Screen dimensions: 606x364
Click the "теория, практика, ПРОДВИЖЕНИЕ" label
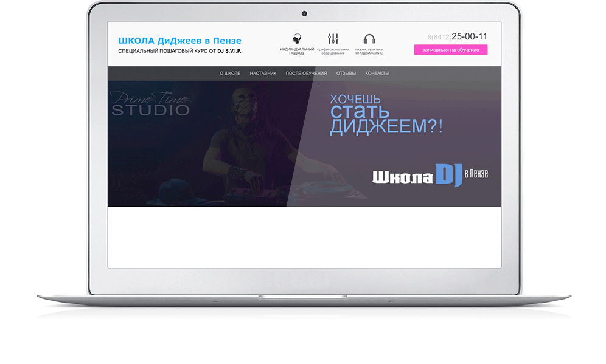(369, 51)
